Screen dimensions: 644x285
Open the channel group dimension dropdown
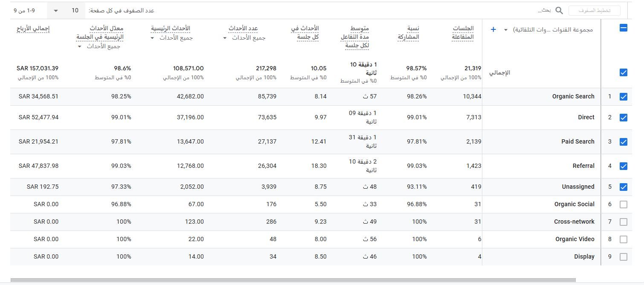click(506, 30)
